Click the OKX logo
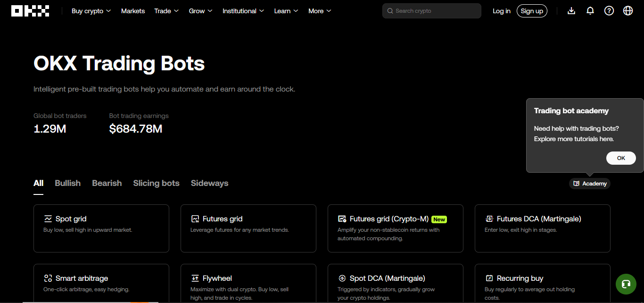644x303 pixels. pyautogui.click(x=30, y=11)
